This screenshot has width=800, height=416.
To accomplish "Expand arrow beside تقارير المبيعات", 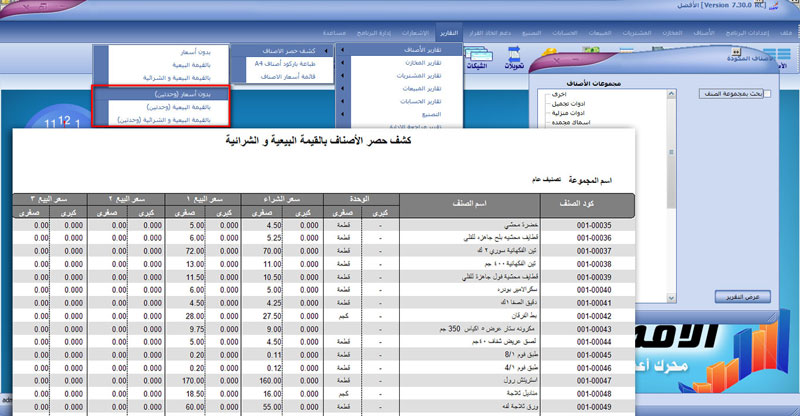I will [342, 88].
